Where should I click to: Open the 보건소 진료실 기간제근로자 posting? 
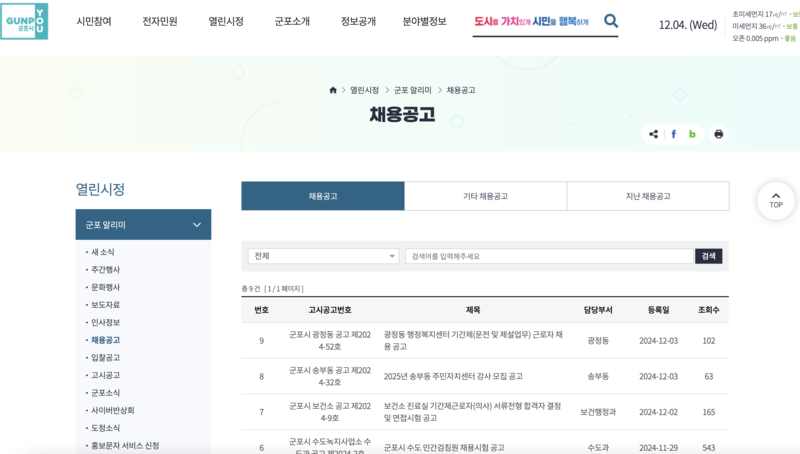coord(472,412)
